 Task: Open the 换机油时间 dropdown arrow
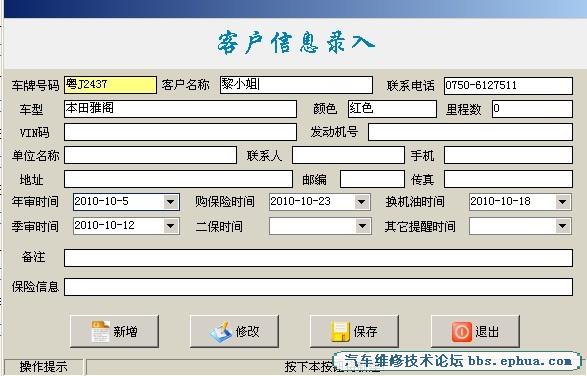[562, 202]
